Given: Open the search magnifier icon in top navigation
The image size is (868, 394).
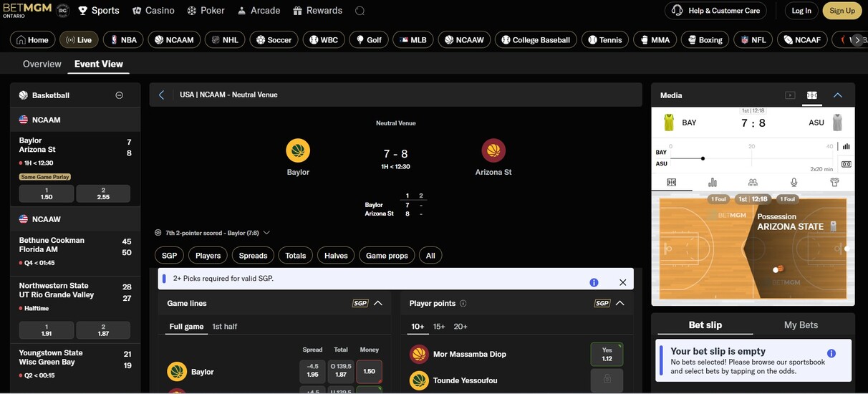Looking at the screenshot, I should point(360,11).
